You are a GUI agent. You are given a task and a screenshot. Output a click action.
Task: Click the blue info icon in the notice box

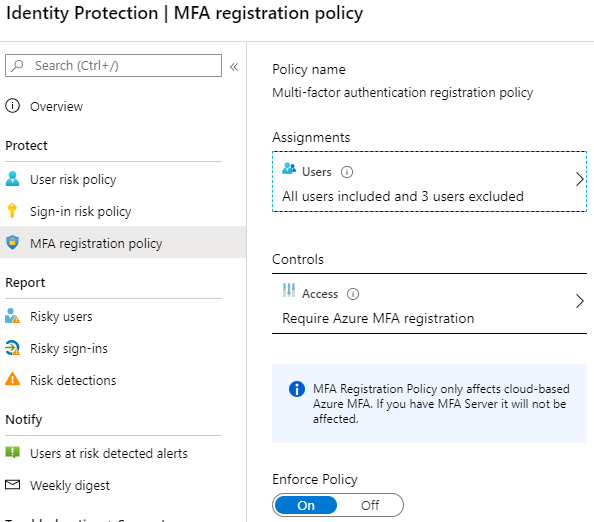[x=297, y=389]
